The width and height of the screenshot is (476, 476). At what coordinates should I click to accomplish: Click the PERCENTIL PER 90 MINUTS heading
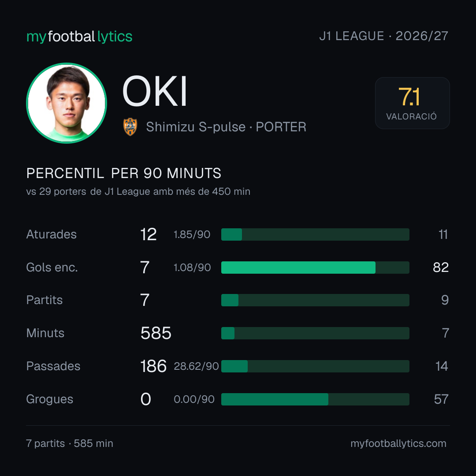[x=124, y=173]
